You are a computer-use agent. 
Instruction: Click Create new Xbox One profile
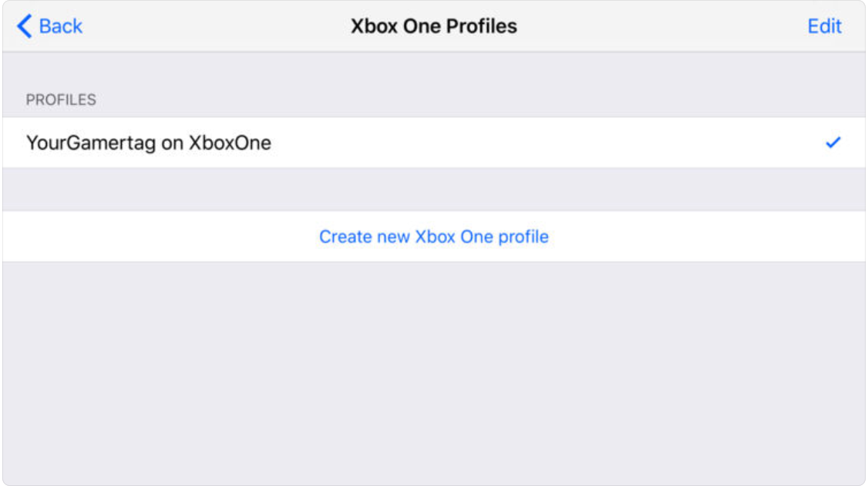(x=434, y=236)
